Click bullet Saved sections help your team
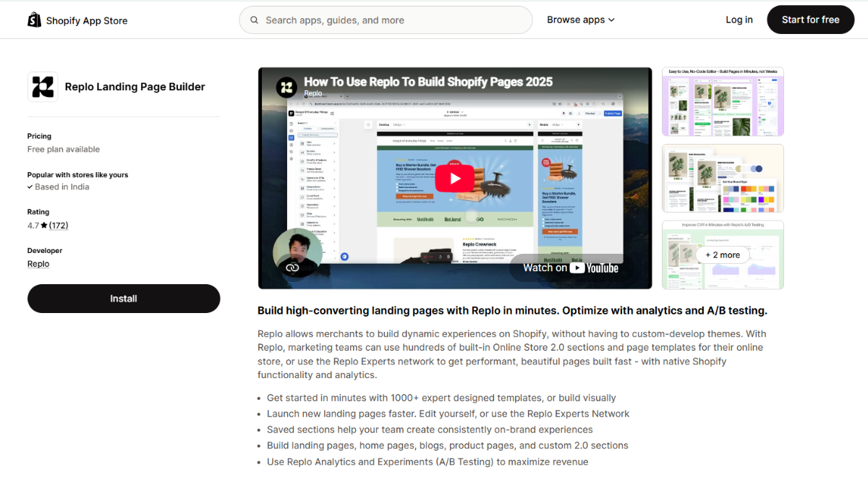 (430, 430)
